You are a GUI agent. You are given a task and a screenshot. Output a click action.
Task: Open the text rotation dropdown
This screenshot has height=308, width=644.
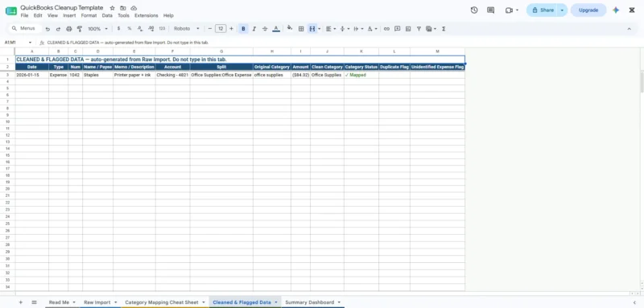372,29
